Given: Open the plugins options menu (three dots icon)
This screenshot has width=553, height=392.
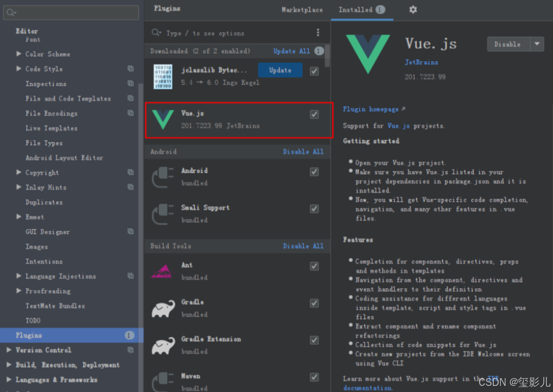Looking at the screenshot, I should point(317,33).
